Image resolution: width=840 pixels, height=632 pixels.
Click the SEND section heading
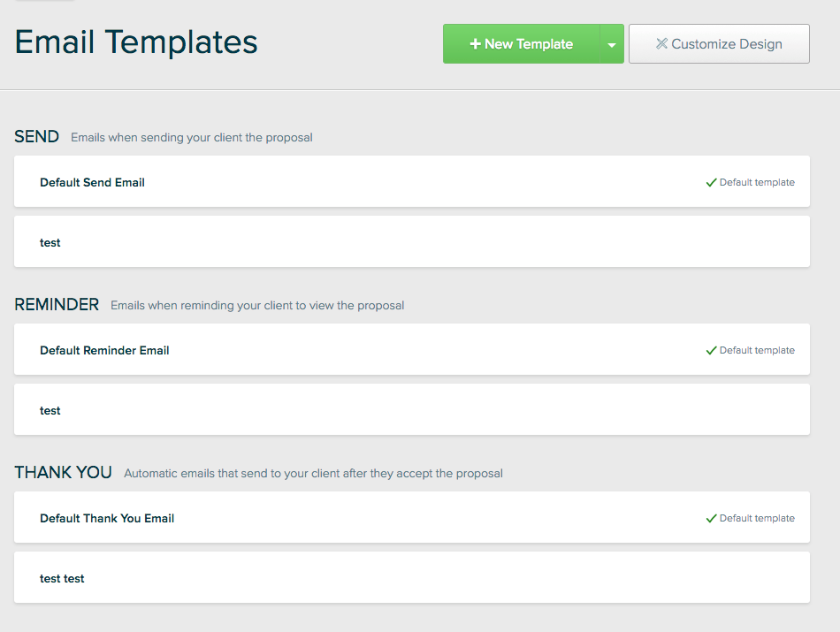coord(36,137)
